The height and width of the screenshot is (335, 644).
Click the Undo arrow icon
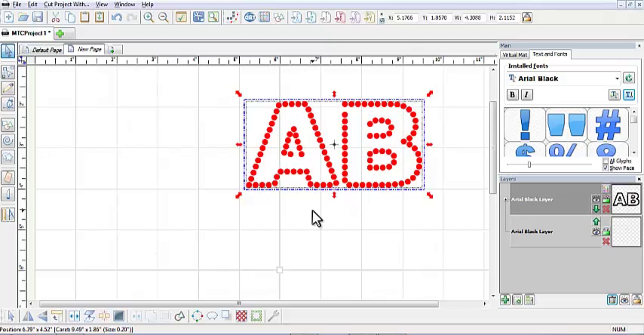pos(116,17)
